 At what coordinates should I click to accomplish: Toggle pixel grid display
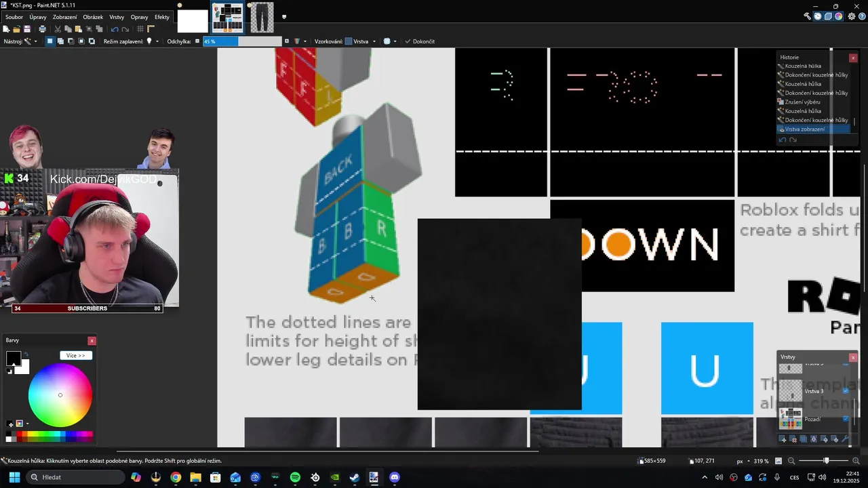[140, 29]
